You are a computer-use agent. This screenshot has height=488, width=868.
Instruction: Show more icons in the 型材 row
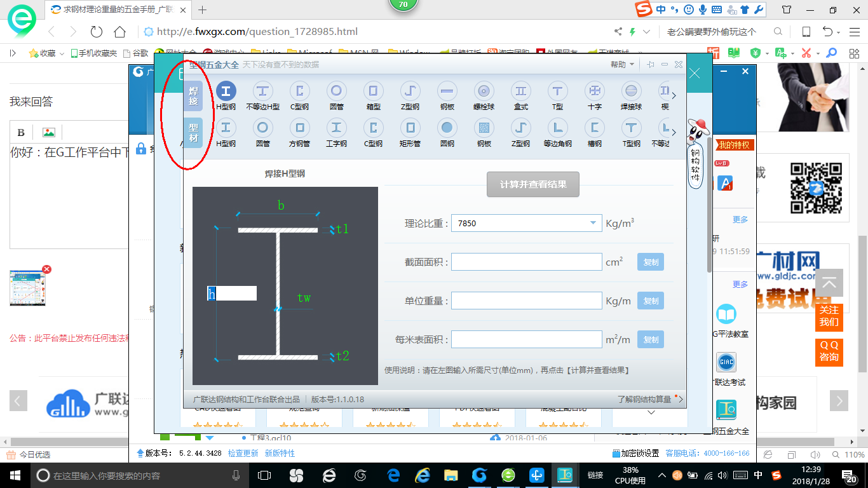[674, 133]
